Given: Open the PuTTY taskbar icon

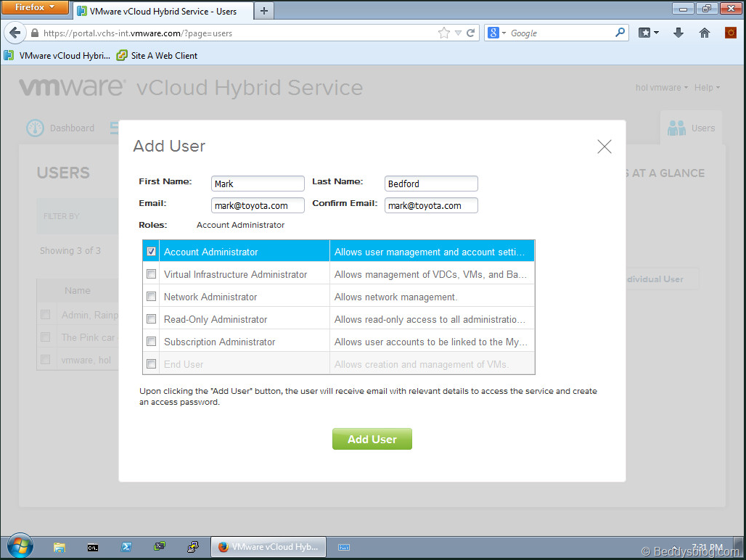Looking at the screenshot, I should [x=193, y=547].
